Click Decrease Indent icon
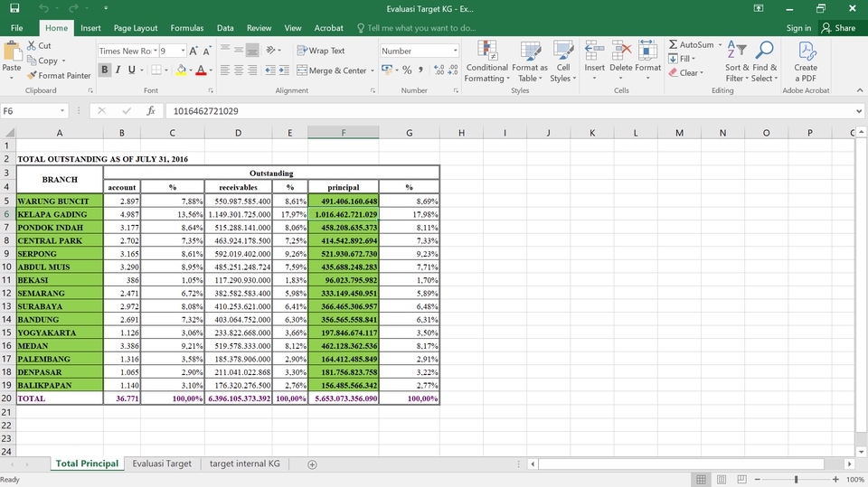The image size is (868, 487). coord(270,70)
